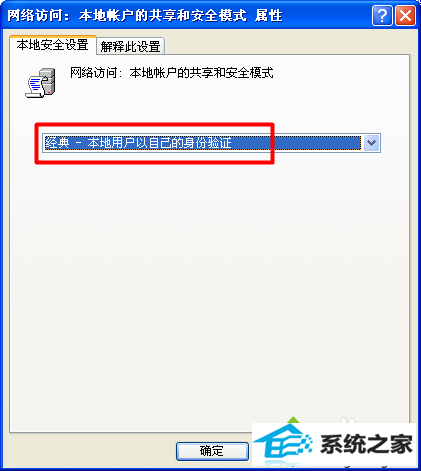The image size is (421, 471).
Task: Click the question mark help button
Action: pyautogui.click(x=382, y=15)
